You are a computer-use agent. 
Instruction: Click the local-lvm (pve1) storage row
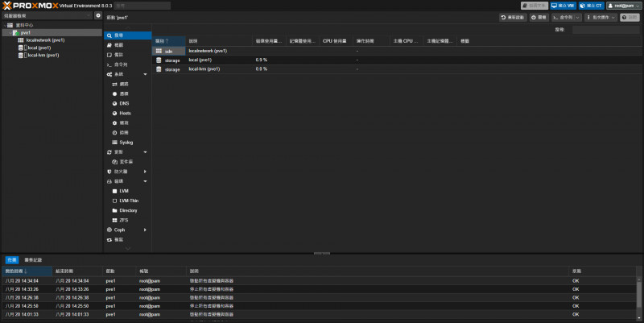tap(204, 69)
